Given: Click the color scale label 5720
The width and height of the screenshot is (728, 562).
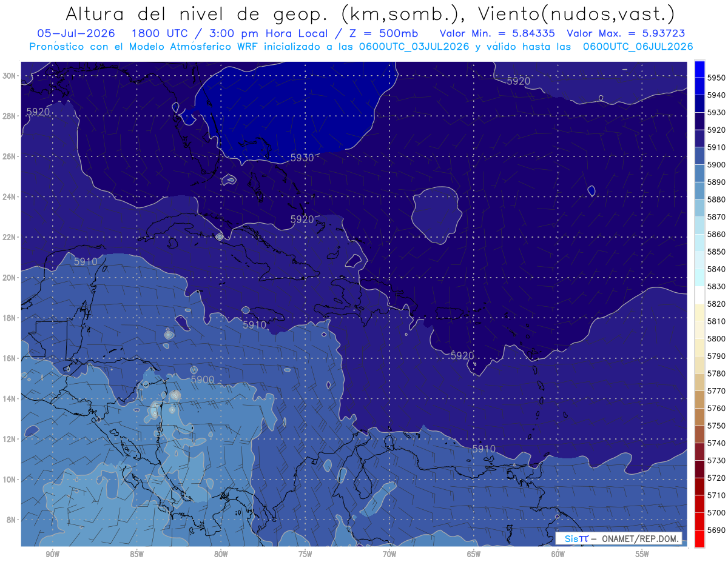Looking at the screenshot, I should click(x=716, y=478).
